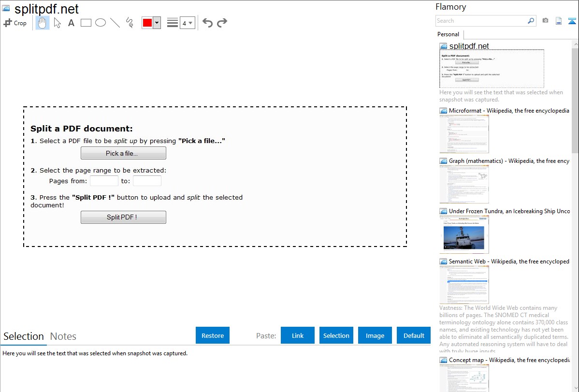
Task: Activate the hand pan tool
Action: [x=43, y=23]
